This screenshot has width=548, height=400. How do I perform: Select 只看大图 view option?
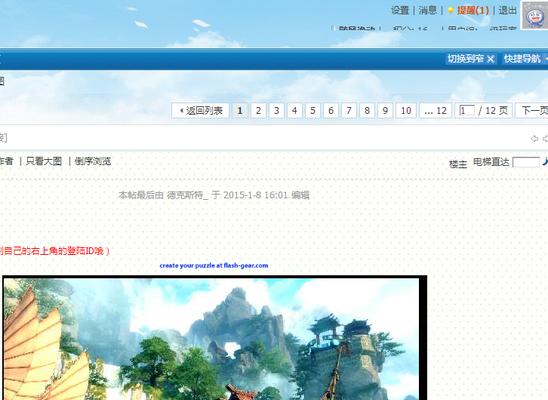(x=44, y=161)
